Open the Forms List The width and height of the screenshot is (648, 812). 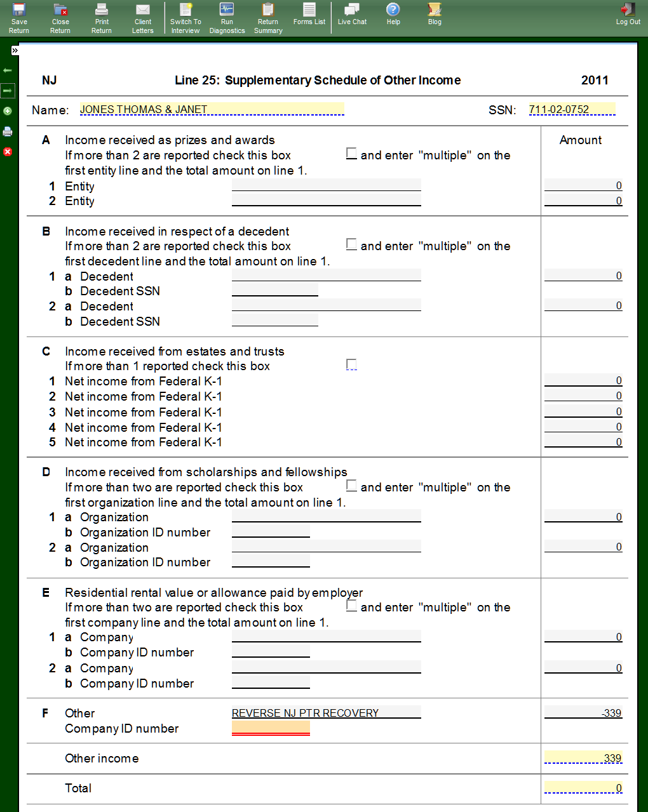(x=309, y=14)
